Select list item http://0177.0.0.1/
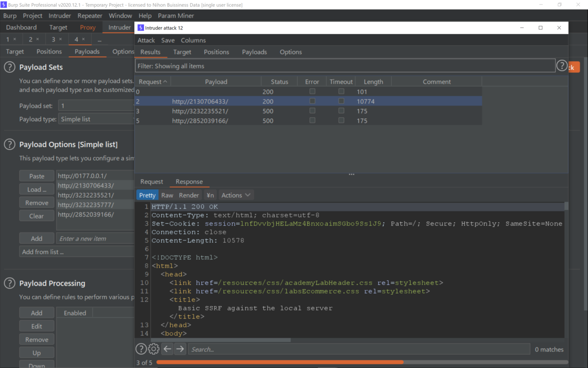The image size is (588, 368). (96, 176)
